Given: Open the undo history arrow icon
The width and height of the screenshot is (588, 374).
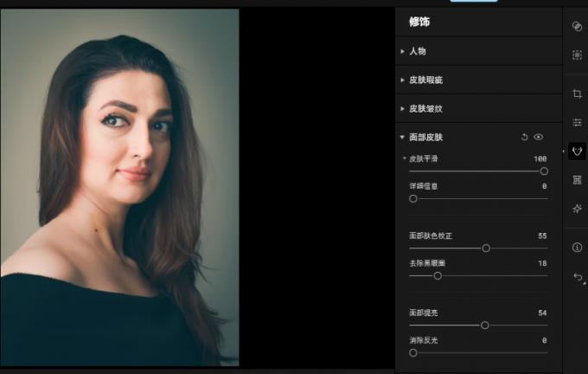Looking at the screenshot, I should tap(578, 277).
